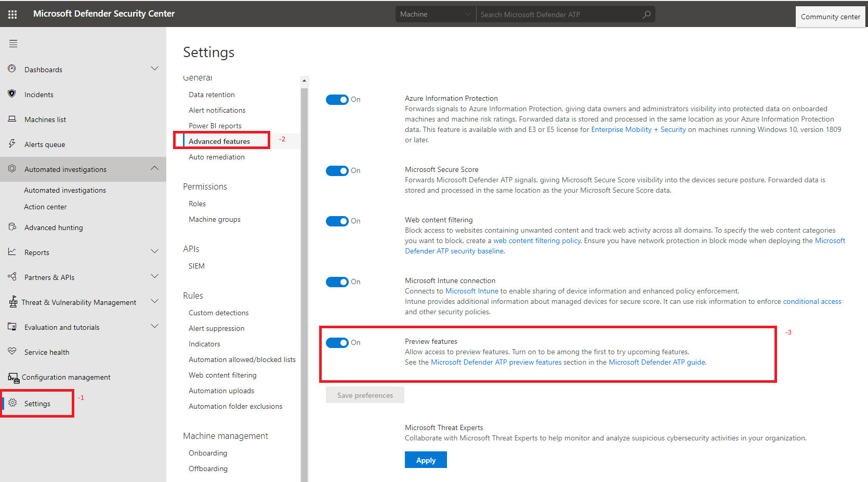Open SIEM under APIs
The width and height of the screenshot is (868, 482).
pyautogui.click(x=196, y=266)
